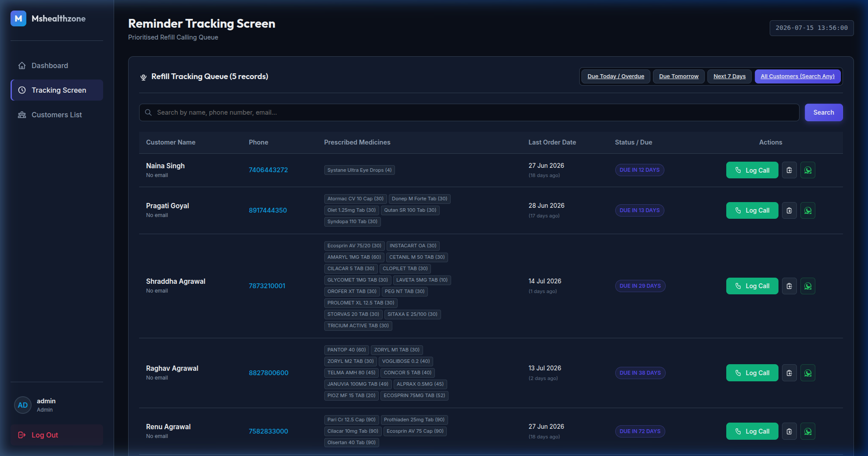Click the DUE IN 29 DAYS badge
Screen dimensions: 868x456
click(640, 286)
